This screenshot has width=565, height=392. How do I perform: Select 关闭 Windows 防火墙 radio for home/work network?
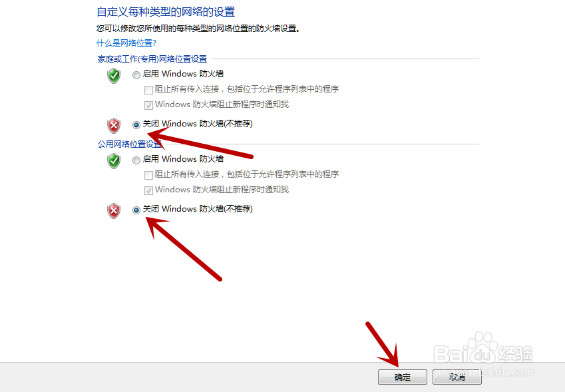[136, 125]
